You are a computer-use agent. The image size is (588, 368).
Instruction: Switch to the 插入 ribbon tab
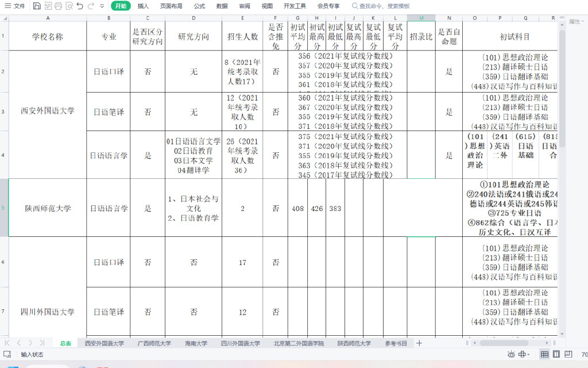[x=143, y=6]
